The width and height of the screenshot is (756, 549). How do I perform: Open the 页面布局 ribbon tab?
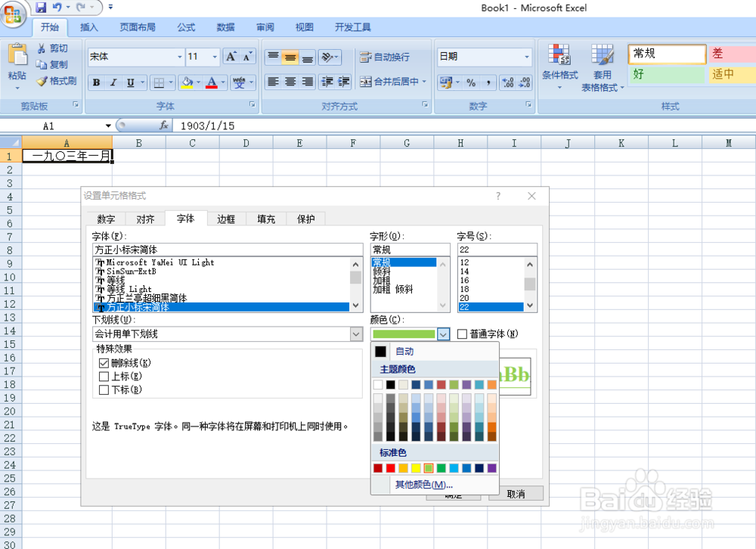(138, 27)
